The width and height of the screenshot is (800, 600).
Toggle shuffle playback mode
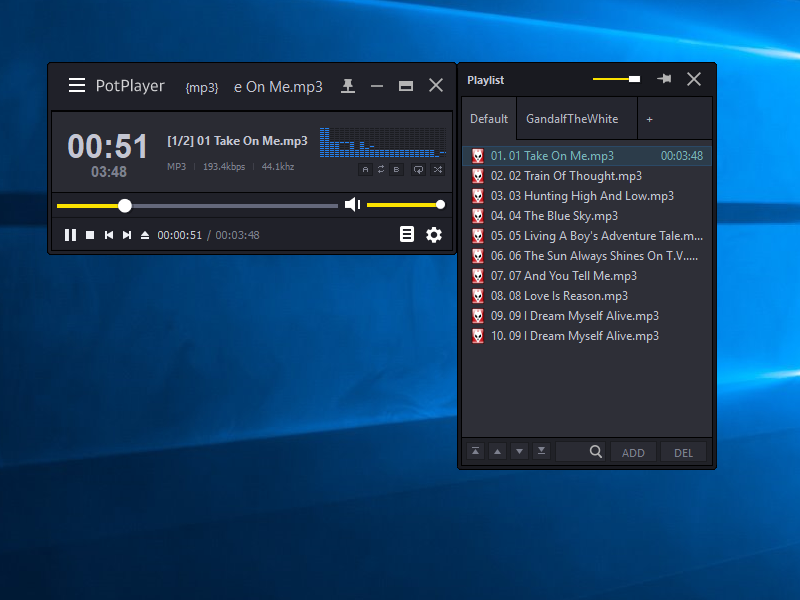pyautogui.click(x=437, y=170)
